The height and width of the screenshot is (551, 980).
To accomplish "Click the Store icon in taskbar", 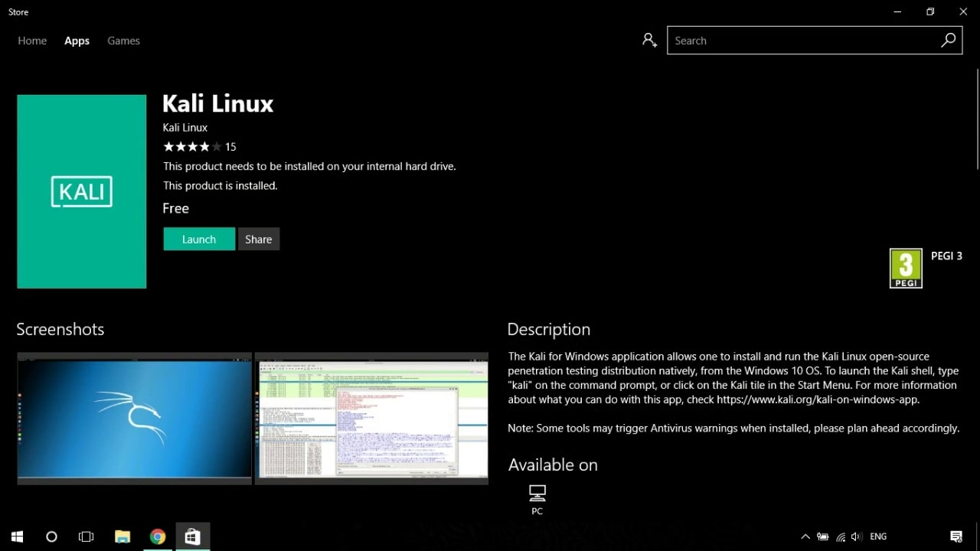I will click(192, 536).
